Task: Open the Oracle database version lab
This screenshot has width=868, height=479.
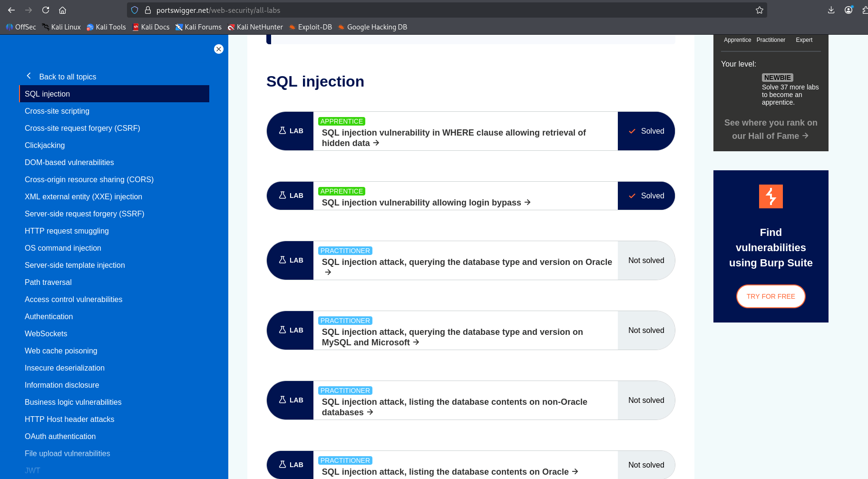Action: coord(467,267)
